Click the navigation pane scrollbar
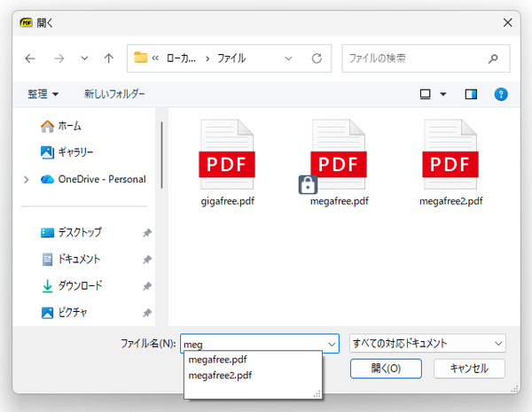This screenshot has height=412, width=532. coord(162,155)
